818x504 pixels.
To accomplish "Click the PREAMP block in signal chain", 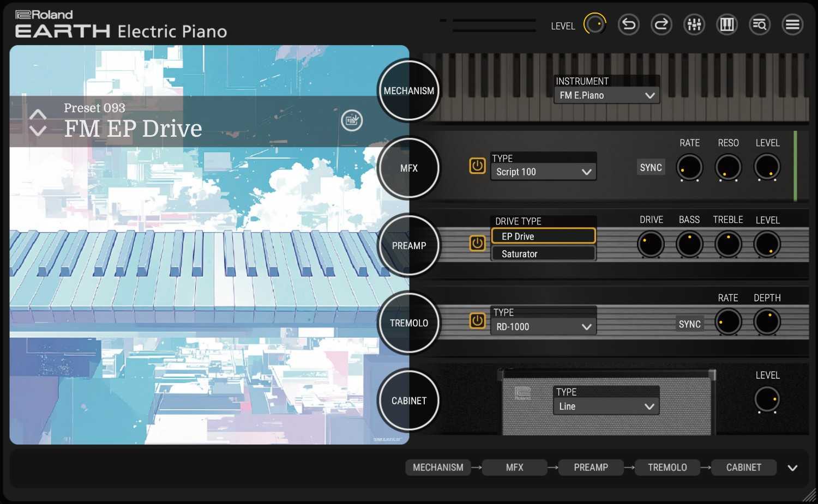I will click(591, 467).
